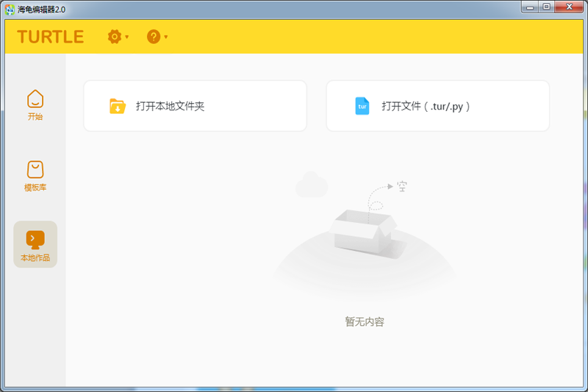
Task: Click the orange help question mark icon
Action: coord(153,37)
